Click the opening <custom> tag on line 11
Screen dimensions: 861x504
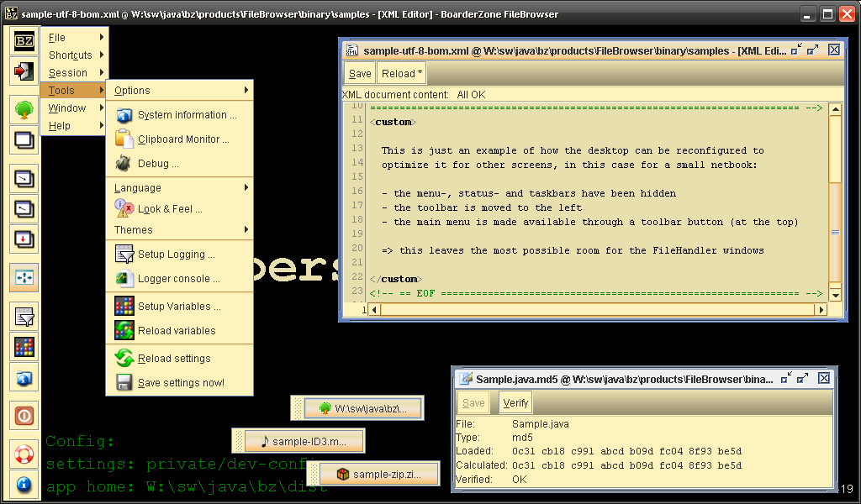pos(394,122)
